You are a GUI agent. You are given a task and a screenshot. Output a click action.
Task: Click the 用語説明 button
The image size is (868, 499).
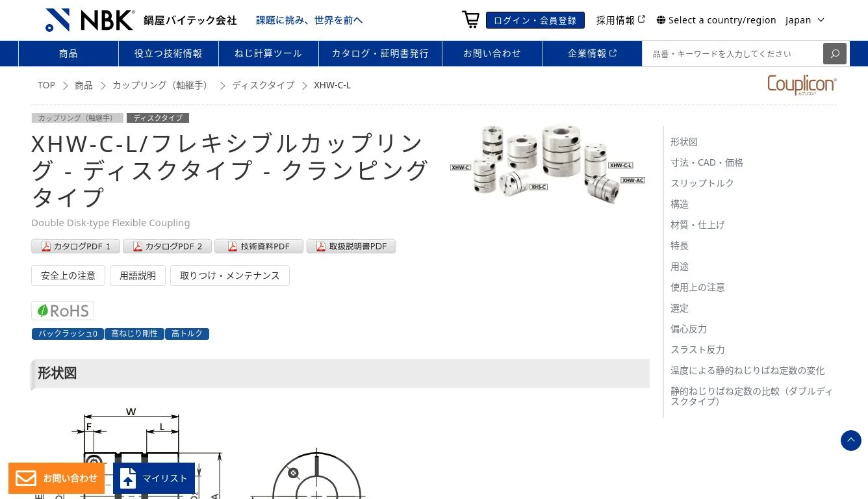point(138,275)
